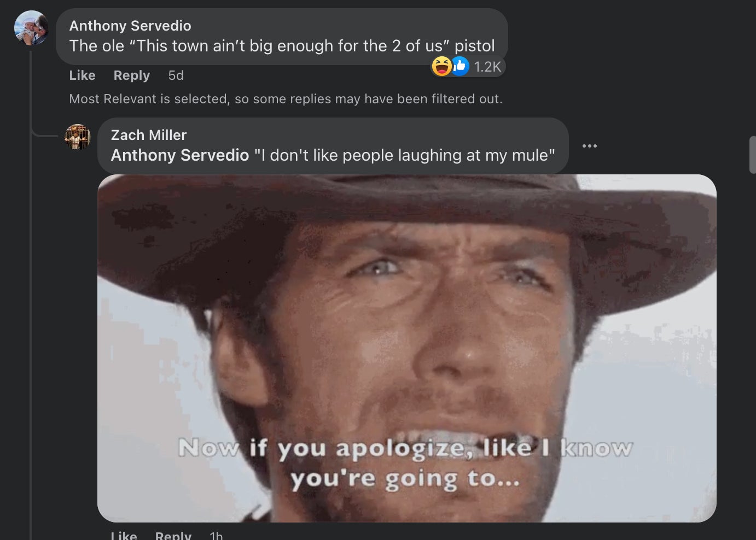View the 1.2K reactions count
This screenshot has width=756, height=540.
pyautogui.click(x=487, y=67)
